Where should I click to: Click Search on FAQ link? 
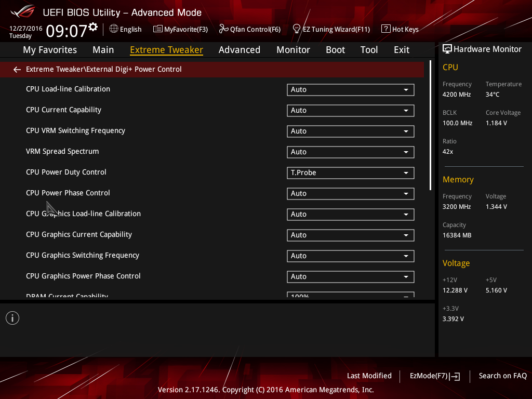[x=502, y=376]
